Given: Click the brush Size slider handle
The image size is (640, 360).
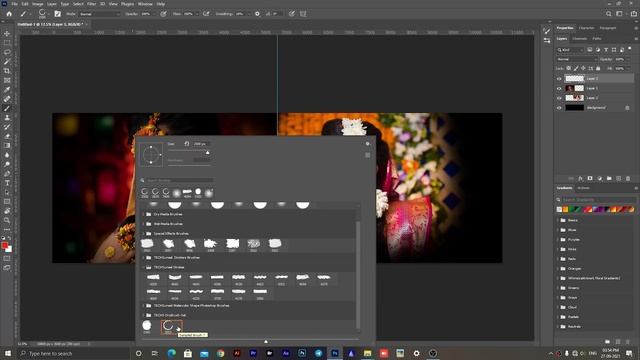Looking at the screenshot, I should [207, 152].
